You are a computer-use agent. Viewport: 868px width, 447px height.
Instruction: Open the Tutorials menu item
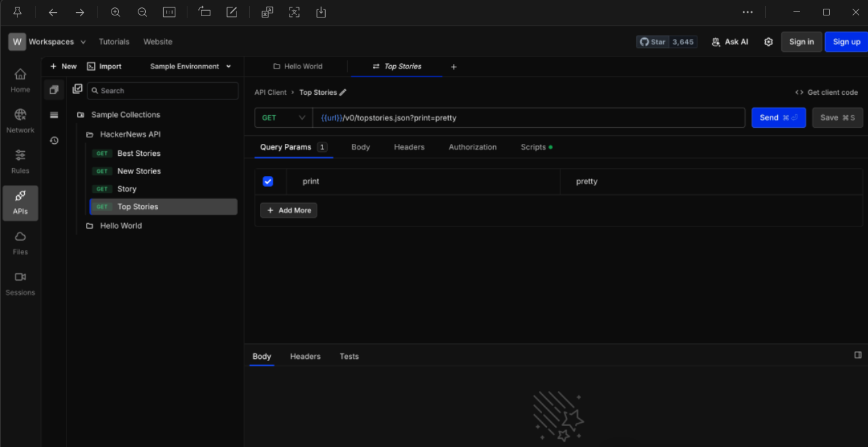coord(114,42)
